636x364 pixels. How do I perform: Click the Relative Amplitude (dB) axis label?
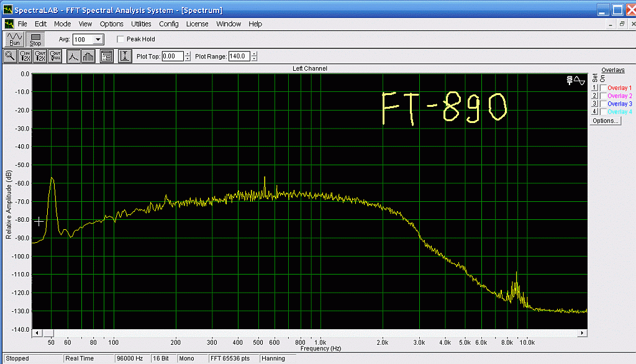9,204
